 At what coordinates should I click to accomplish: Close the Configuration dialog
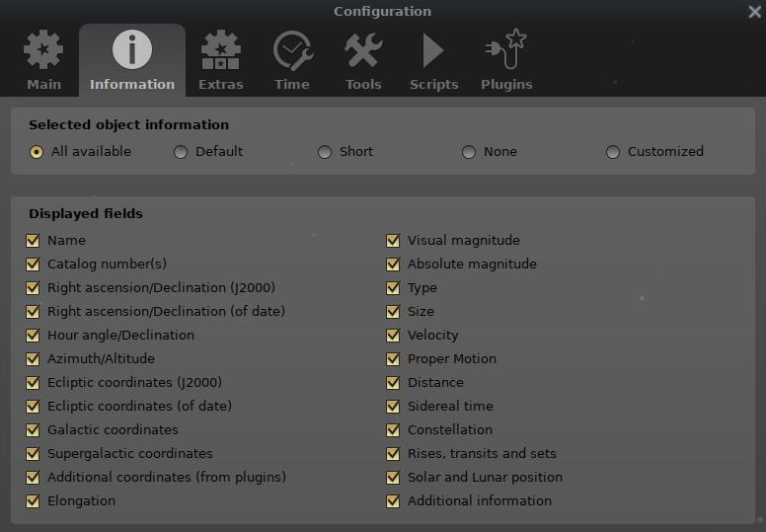point(754,12)
